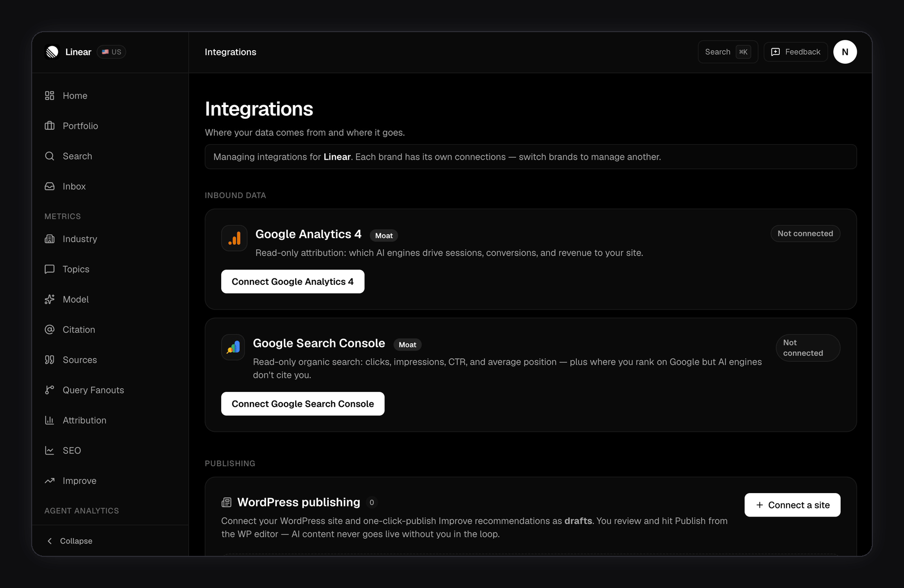
Task: Go to Portfolio in sidebar
Action: pyautogui.click(x=110, y=126)
